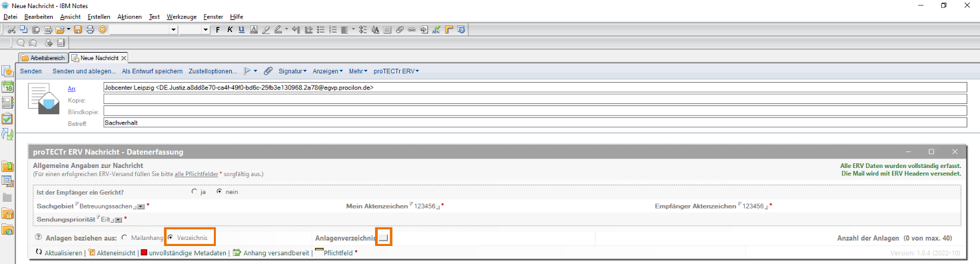Open the Werkzeuge menu
The width and height of the screenshot is (980, 264).
coord(182,16)
